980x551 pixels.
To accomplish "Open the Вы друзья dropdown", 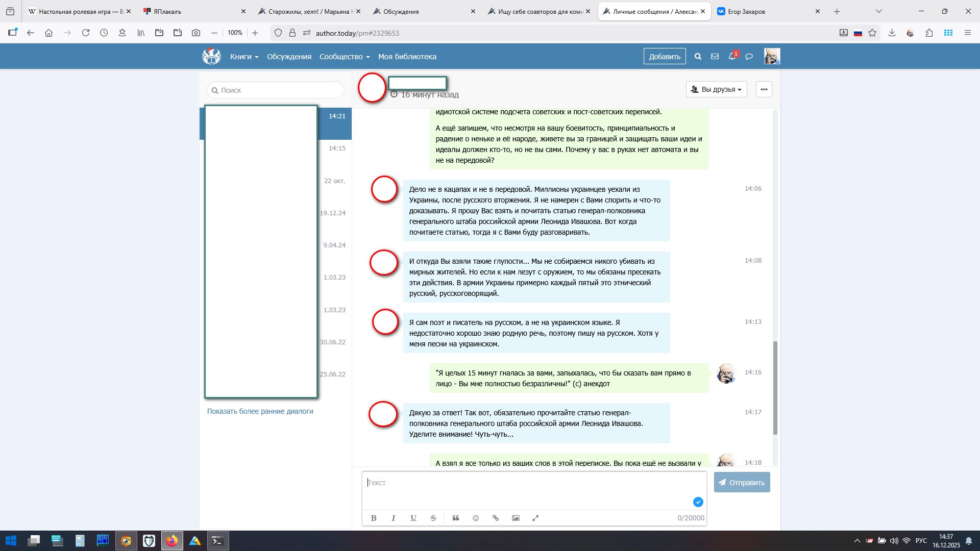I will (x=716, y=89).
